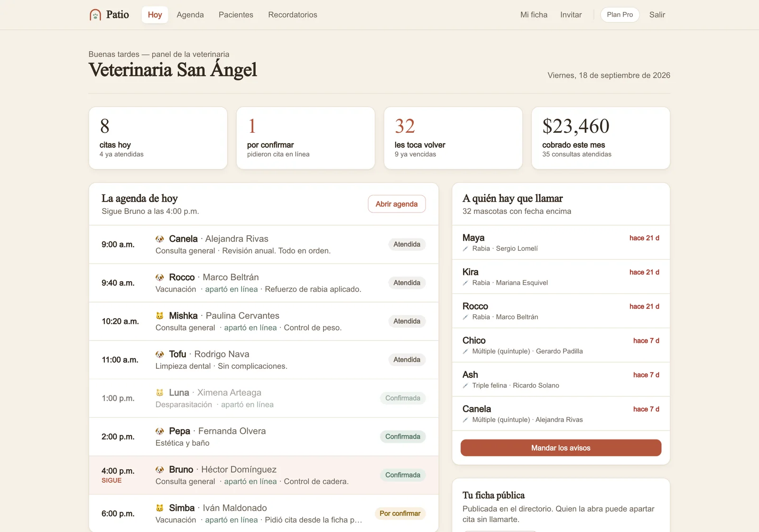Viewport: 759px width, 532px height.
Task: Click the syringe icon under Maya
Action: 465,249
